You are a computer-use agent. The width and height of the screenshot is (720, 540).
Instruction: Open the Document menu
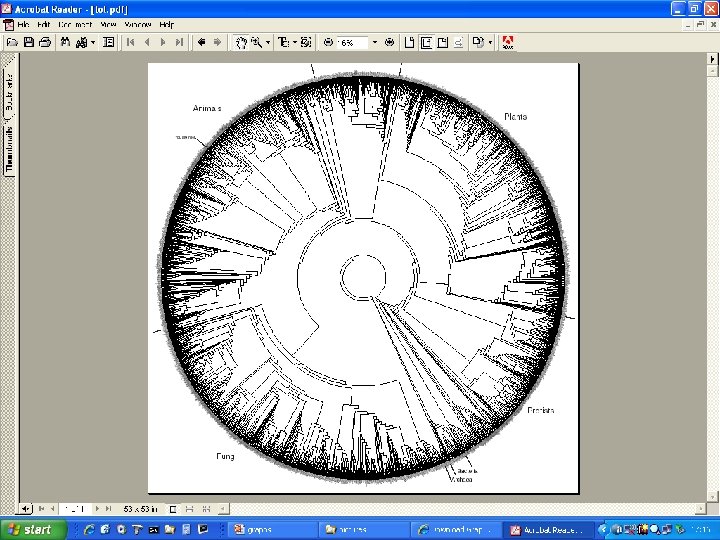(75, 24)
